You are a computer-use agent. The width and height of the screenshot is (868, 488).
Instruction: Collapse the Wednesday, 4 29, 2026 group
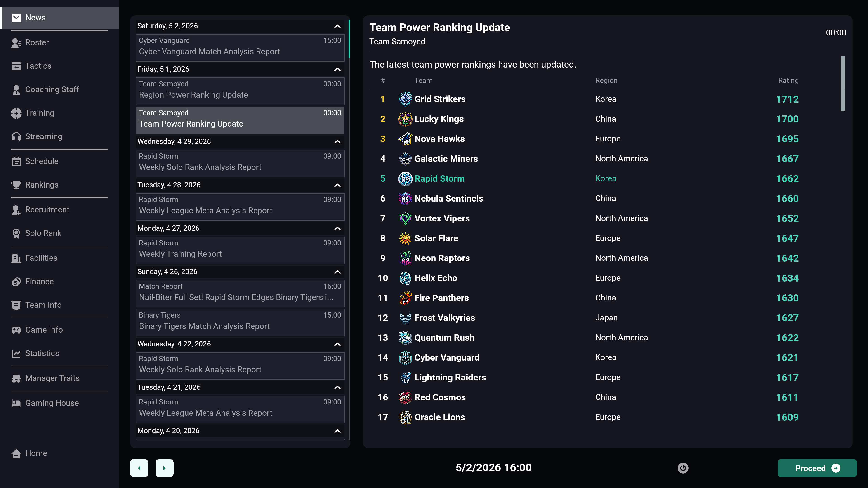point(337,142)
